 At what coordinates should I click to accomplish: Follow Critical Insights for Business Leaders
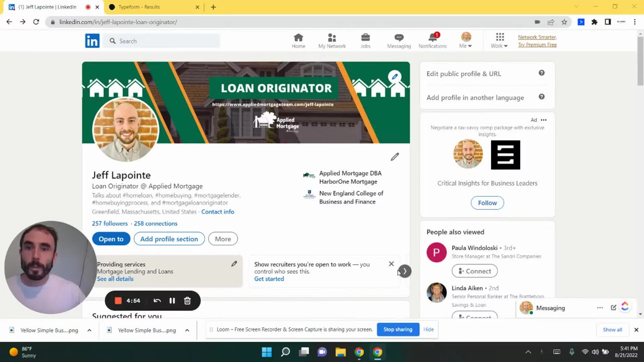click(x=487, y=203)
